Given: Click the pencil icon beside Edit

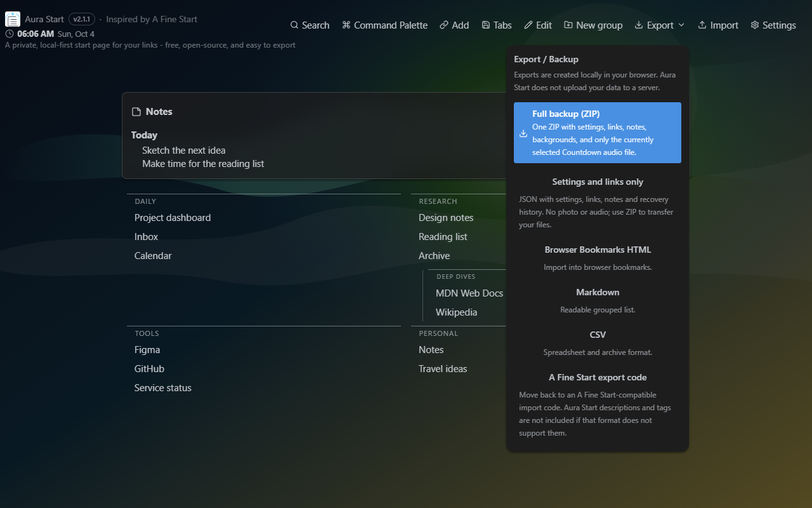Looking at the screenshot, I should click(528, 25).
